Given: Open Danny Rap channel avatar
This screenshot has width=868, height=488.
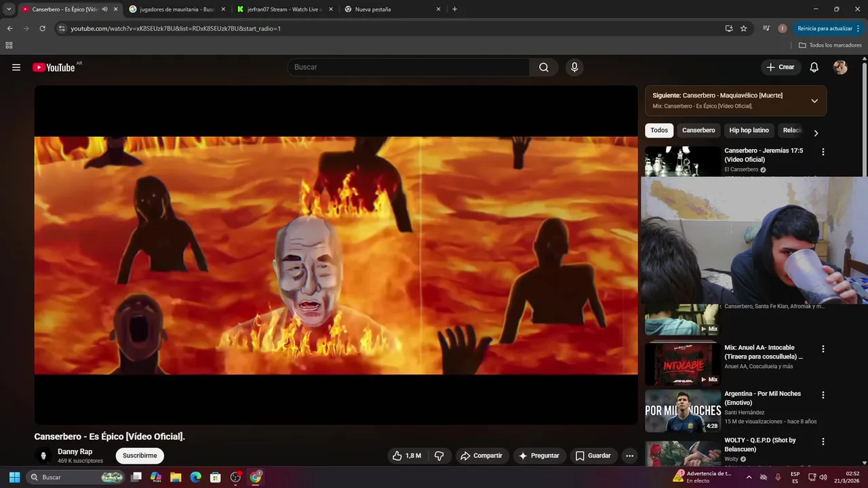Looking at the screenshot, I should pos(43,455).
